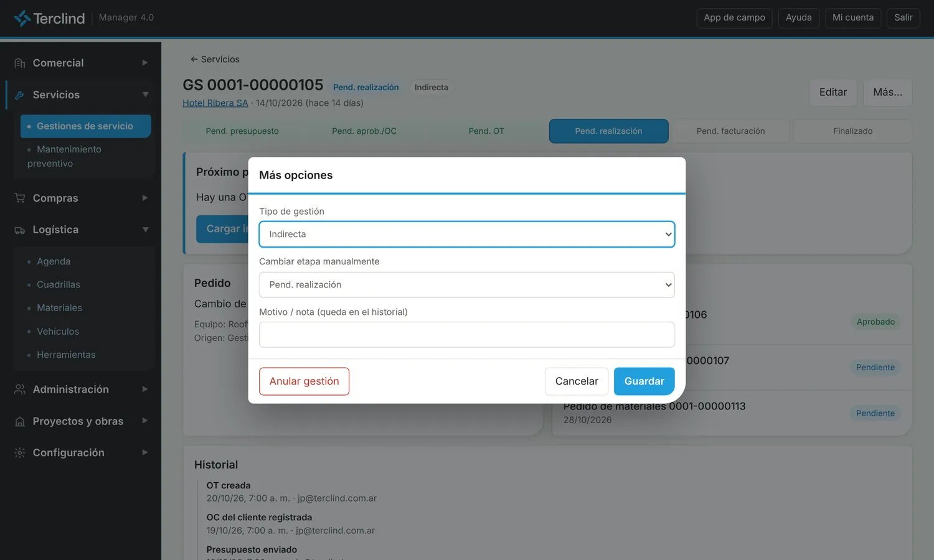The image size is (934, 560).
Task: Click the Terclind logo
Action: [49, 18]
